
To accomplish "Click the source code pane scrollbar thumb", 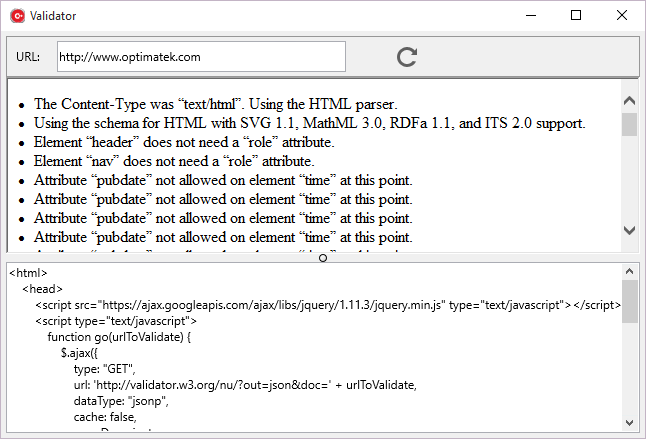I will (x=629, y=301).
